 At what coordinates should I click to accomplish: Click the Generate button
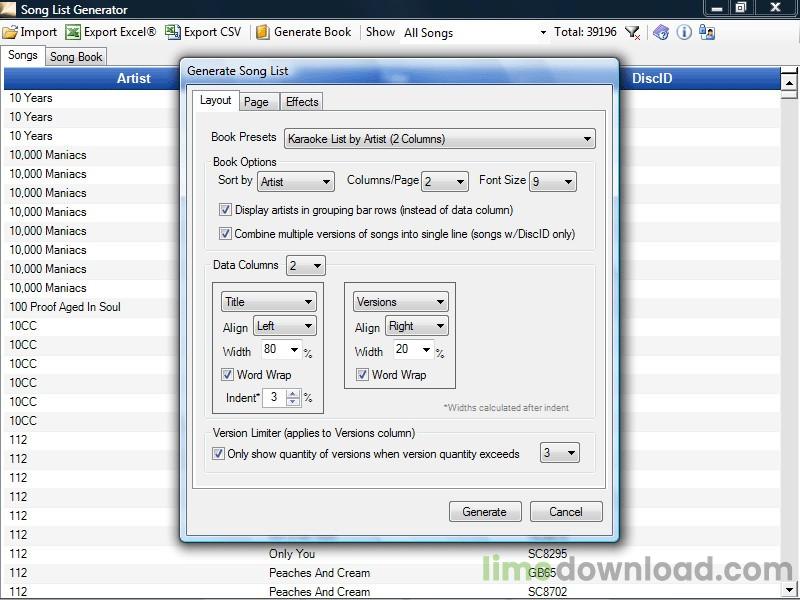click(485, 512)
